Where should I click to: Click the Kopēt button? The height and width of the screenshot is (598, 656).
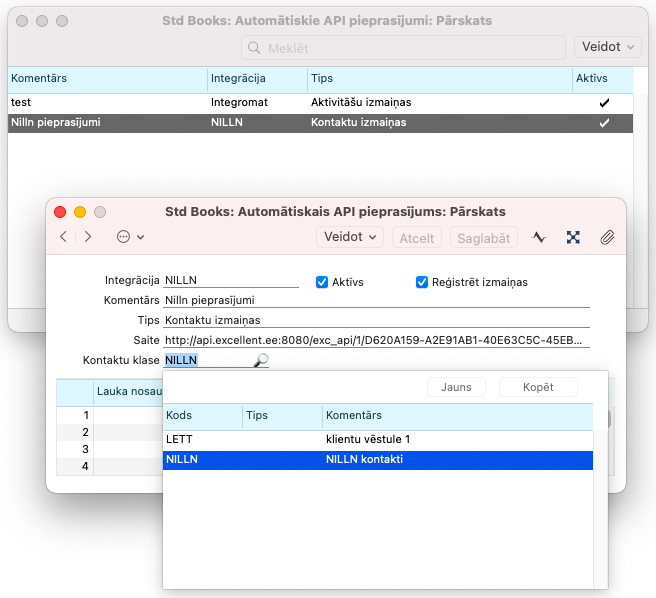(x=537, y=387)
